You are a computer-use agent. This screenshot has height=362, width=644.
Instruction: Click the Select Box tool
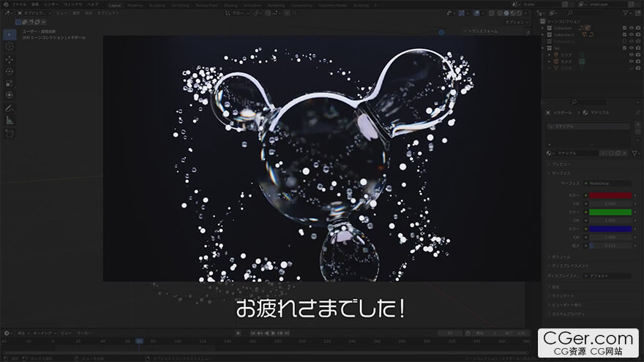[10, 34]
